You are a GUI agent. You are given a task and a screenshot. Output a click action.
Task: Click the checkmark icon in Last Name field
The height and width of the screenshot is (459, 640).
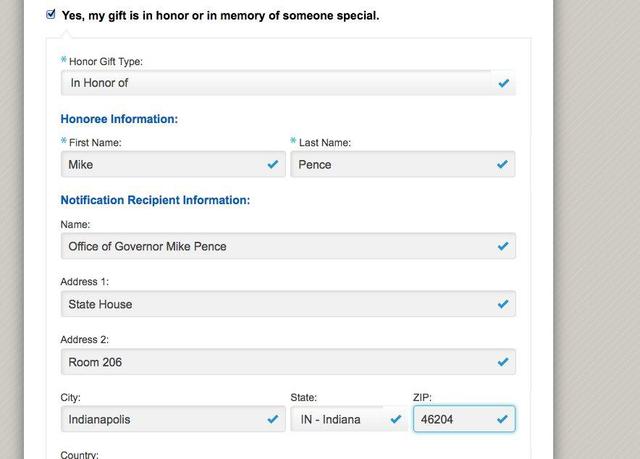pos(503,164)
